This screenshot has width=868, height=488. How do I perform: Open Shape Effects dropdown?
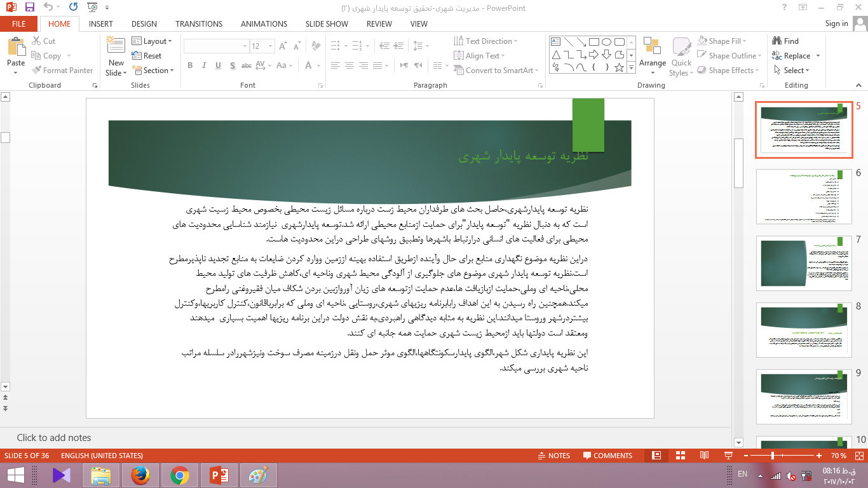click(x=728, y=71)
